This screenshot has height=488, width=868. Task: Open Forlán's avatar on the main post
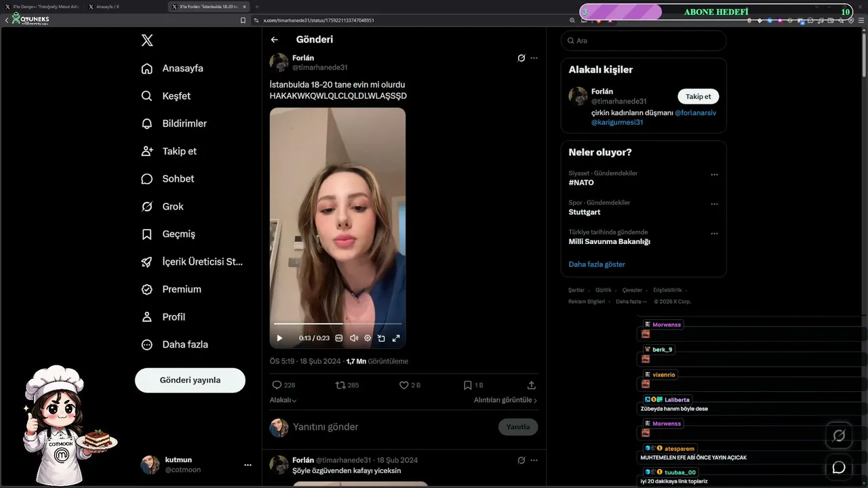point(279,62)
